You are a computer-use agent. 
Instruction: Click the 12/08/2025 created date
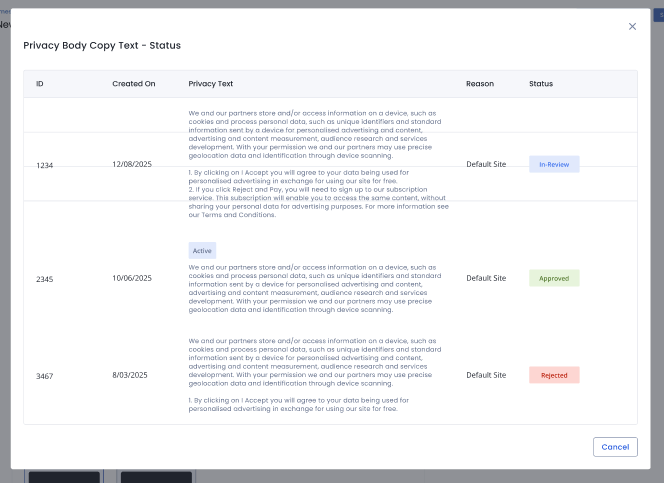[130, 164]
